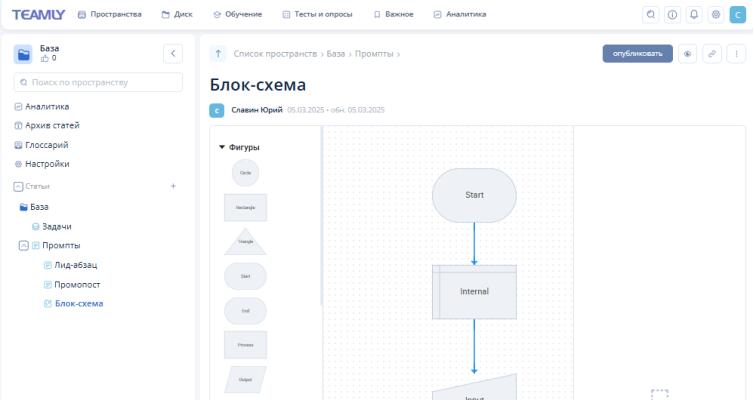Collapse the Фигуры shapes section

pos(222,147)
